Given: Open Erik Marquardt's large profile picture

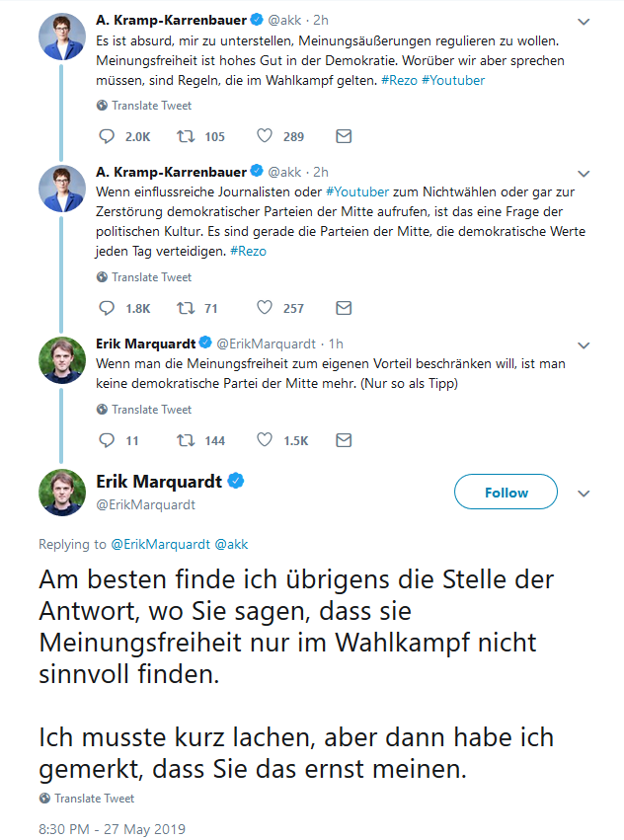Looking at the screenshot, I should coord(62,492).
